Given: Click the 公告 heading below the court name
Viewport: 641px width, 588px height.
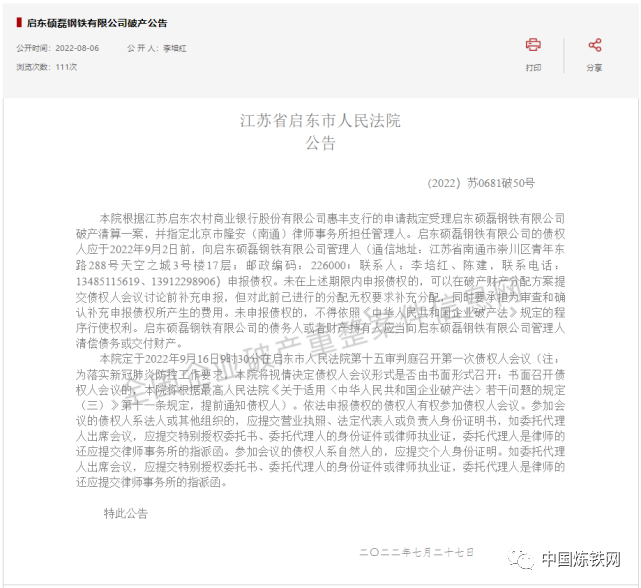Looking at the screenshot, I should point(320,143).
